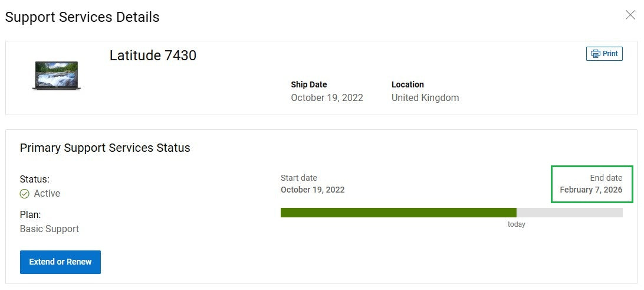Screen dimensions: 644x290
Task: Click the Basic Support plan text
Action: [50, 229]
